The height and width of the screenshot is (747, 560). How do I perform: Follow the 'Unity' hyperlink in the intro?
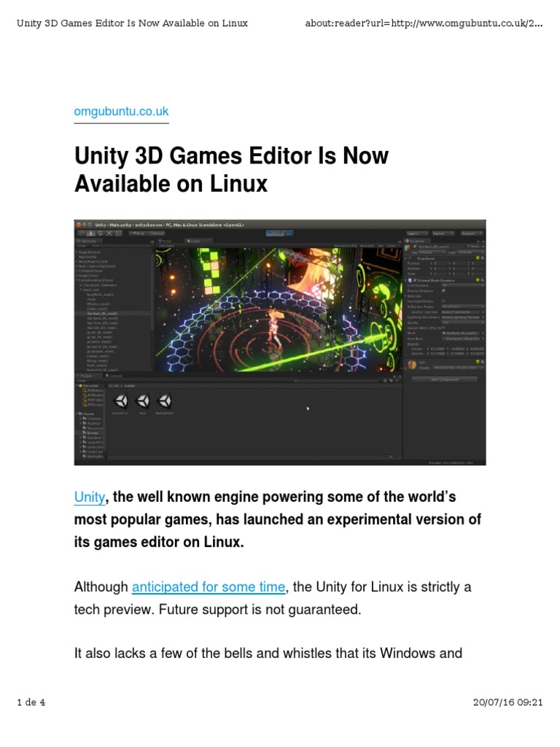90,497
